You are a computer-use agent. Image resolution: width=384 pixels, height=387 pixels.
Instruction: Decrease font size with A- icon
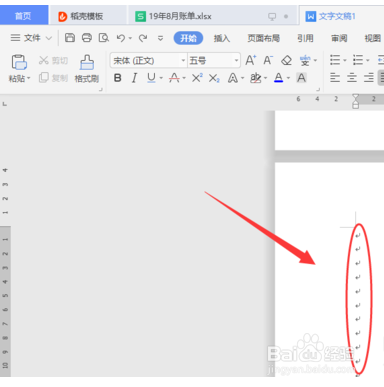pyautogui.click(x=268, y=60)
